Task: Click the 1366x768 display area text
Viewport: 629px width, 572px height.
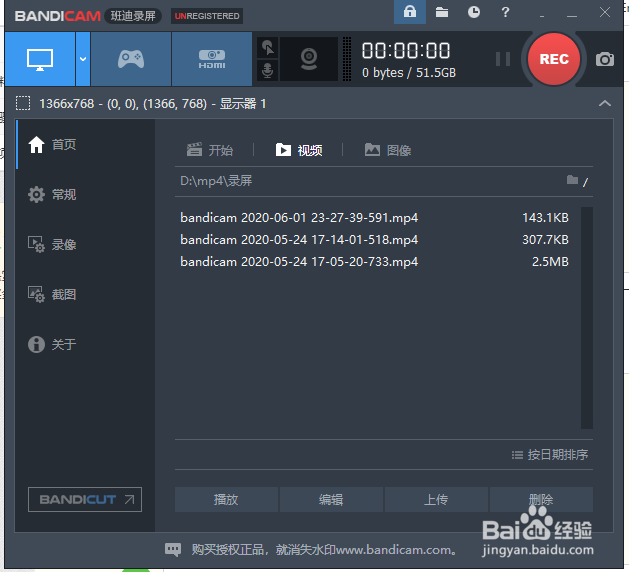Action: (152, 104)
